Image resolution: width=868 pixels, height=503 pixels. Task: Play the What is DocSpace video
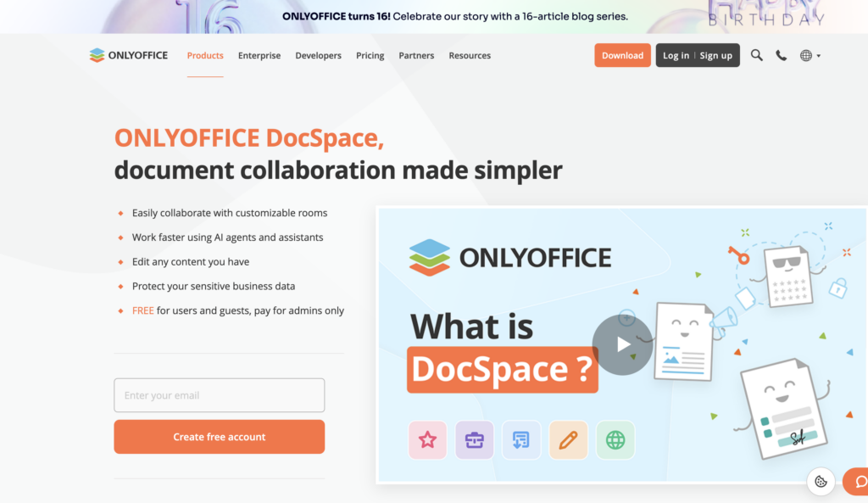(x=622, y=344)
